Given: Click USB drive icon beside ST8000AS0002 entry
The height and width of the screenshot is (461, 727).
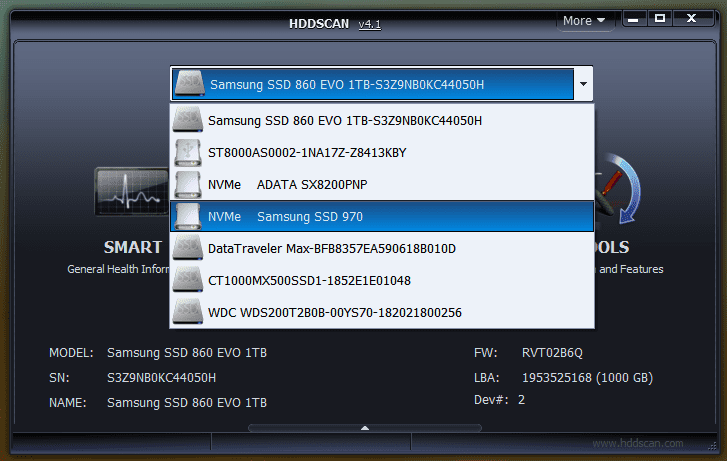Looking at the screenshot, I should click(188, 152).
